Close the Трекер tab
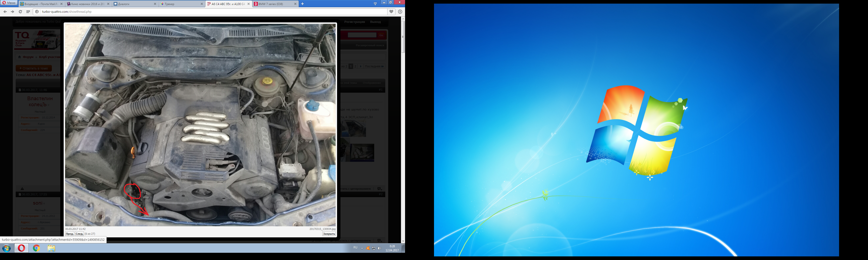The image size is (868, 260). point(202,4)
